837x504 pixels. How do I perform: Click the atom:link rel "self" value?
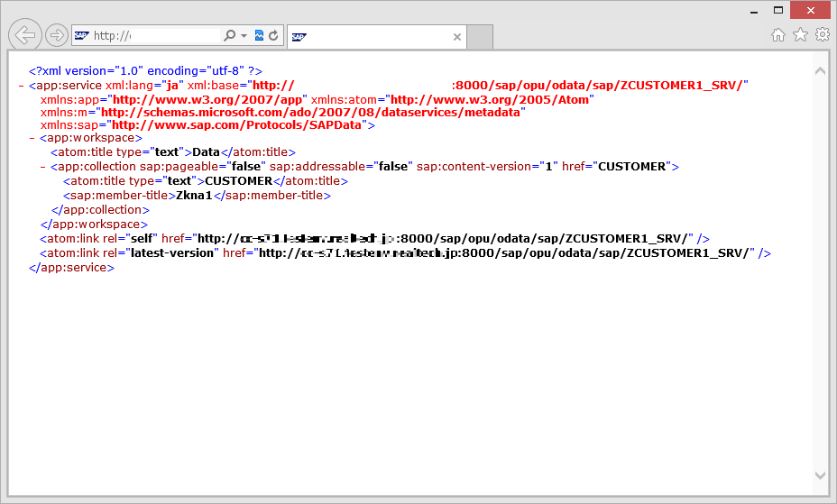click(142, 239)
